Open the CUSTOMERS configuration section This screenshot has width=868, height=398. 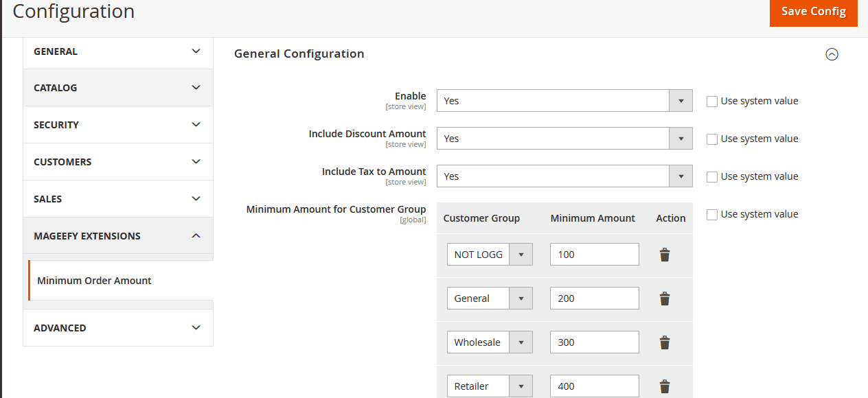[x=117, y=161]
